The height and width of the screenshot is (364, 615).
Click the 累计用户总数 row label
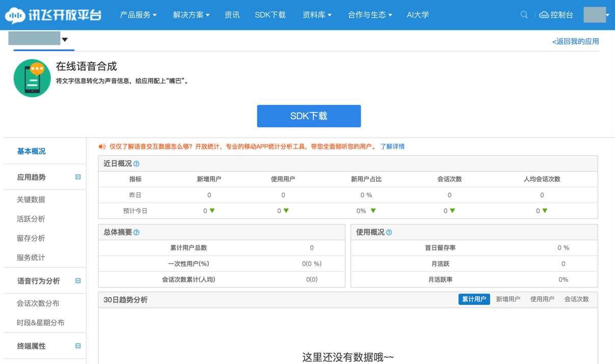pyautogui.click(x=189, y=248)
